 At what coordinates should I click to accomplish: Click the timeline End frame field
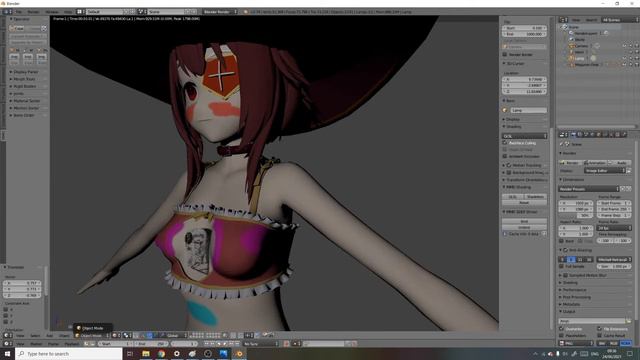point(150,344)
